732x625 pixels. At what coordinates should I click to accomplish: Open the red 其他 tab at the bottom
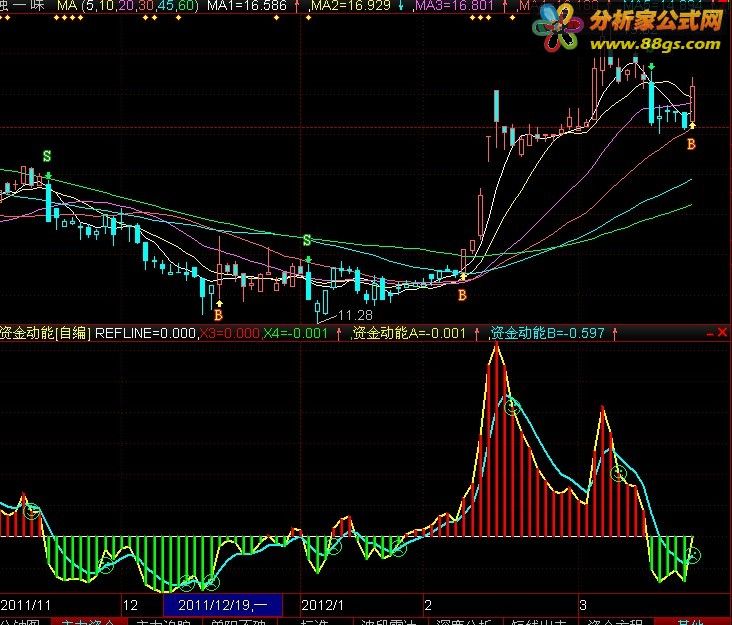[x=691, y=622]
